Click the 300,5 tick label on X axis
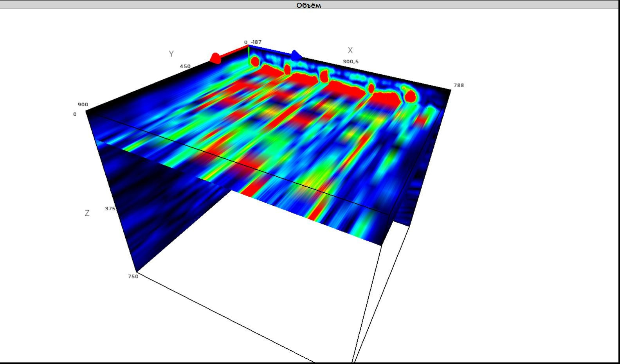This screenshot has height=364, width=620. coord(350,62)
